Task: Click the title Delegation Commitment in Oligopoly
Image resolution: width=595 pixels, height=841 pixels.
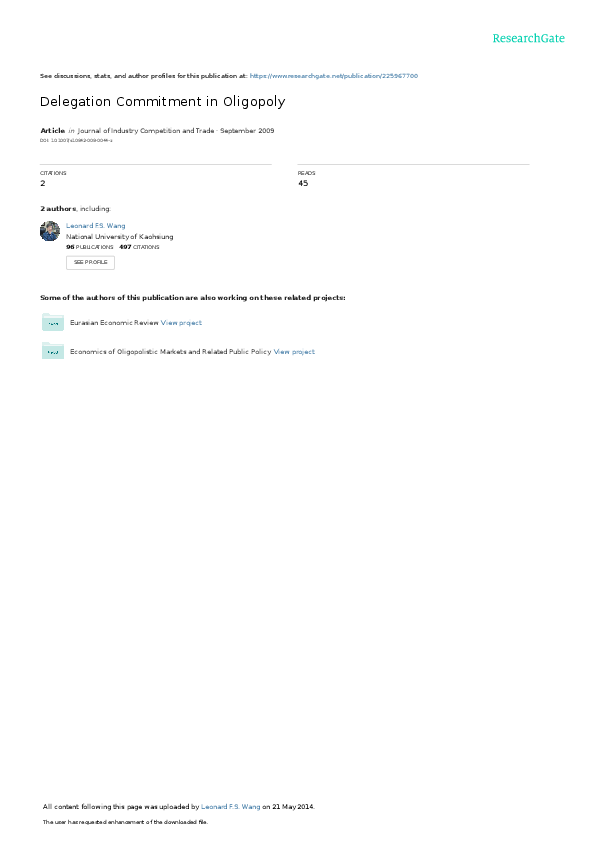Action: pos(163,101)
